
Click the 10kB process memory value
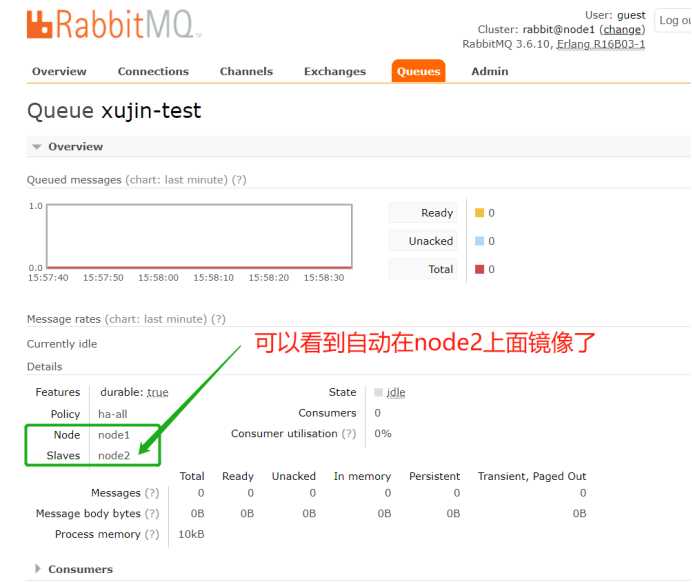point(191,534)
